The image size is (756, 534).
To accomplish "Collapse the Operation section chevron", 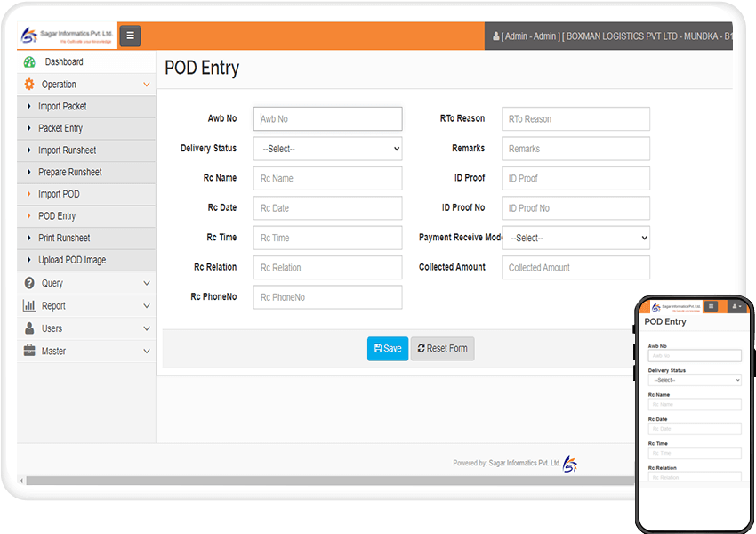I will (146, 84).
